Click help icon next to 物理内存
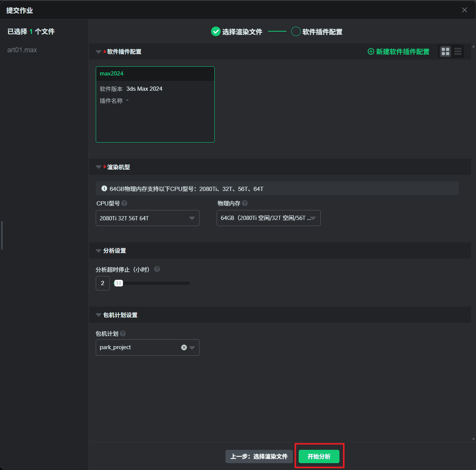 (245, 203)
